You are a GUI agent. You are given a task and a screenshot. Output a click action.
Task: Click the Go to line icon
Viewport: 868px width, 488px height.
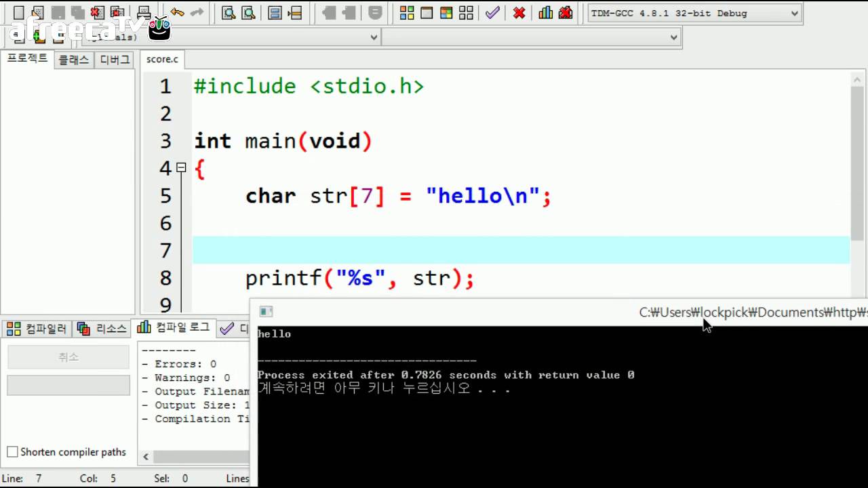pos(294,12)
